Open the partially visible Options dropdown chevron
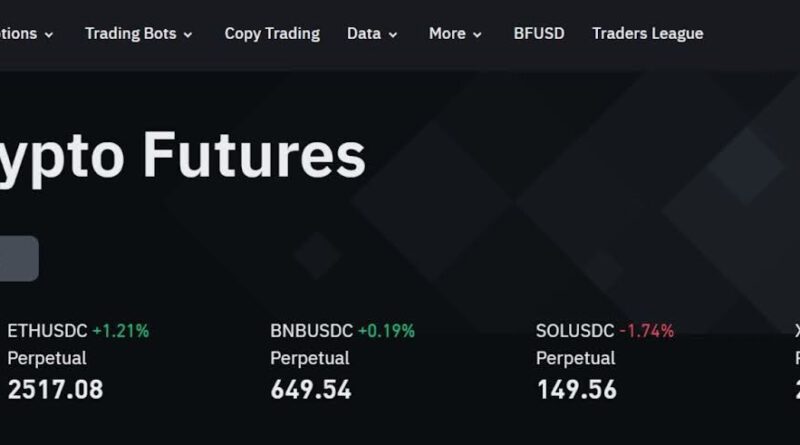The width and height of the screenshot is (800, 445). (49, 35)
